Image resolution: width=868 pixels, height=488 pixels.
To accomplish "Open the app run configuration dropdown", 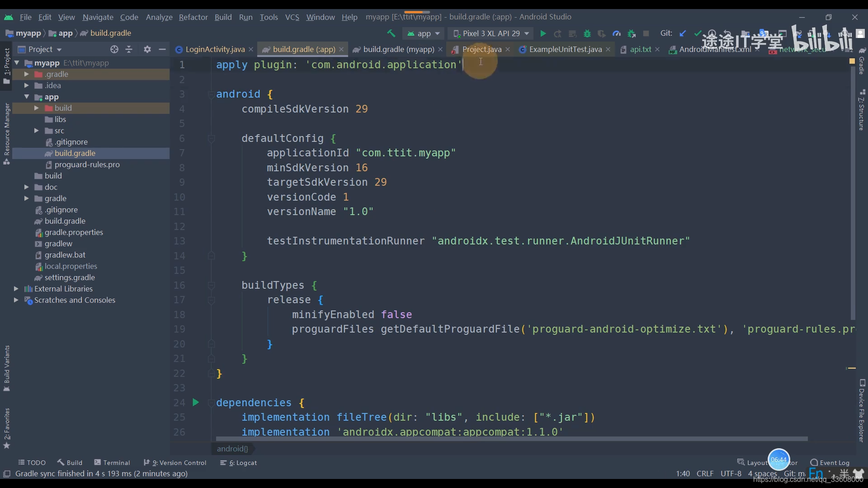I will [x=424, y=33].
